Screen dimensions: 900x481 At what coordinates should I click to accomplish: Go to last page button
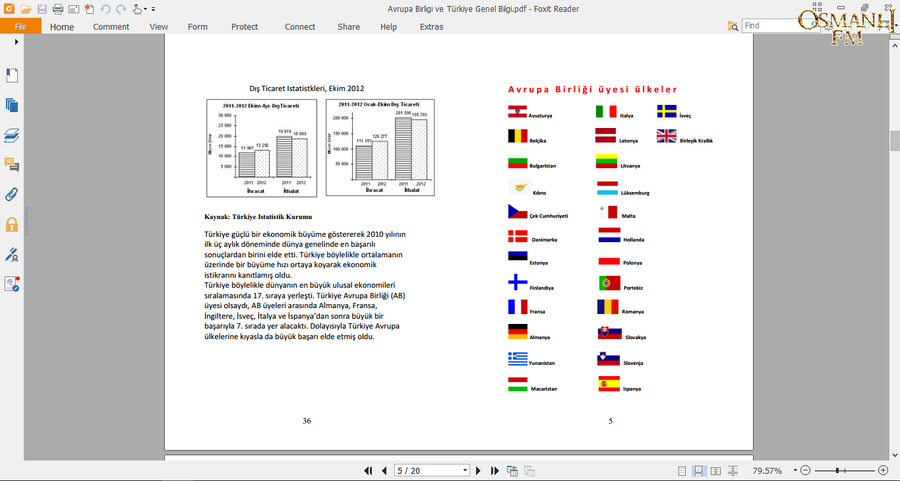tap(494, 471)
